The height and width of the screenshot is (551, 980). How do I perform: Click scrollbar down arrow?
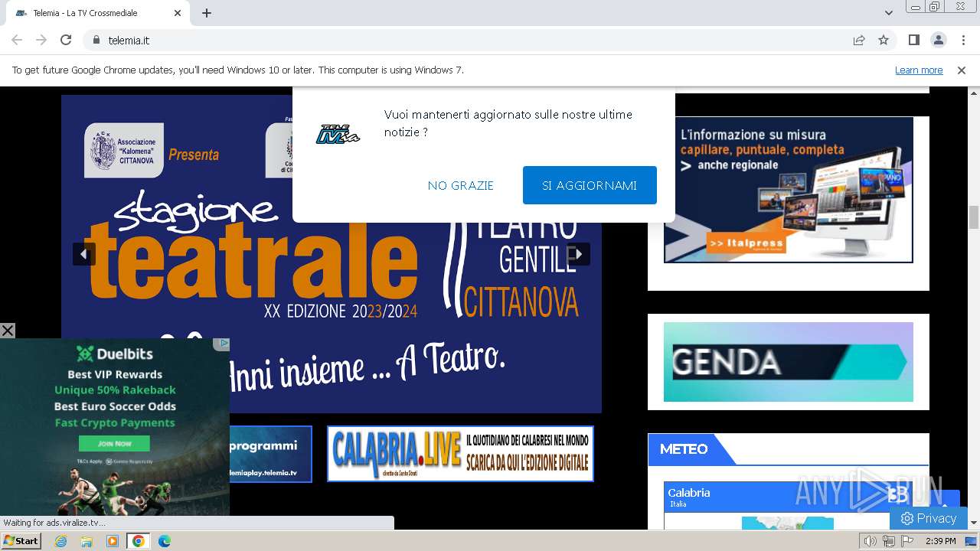click(974, 523)
